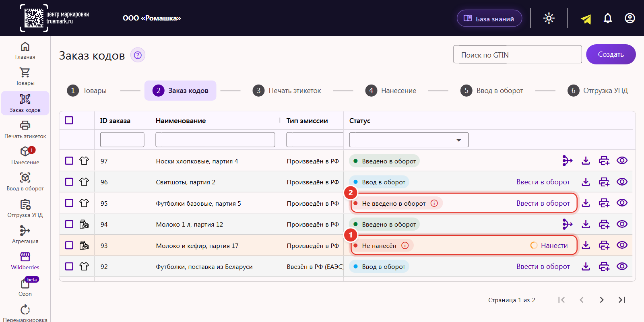Open the Ozon beta integration
The width and height of the screenshot is (644, 322).
(25, 287)
